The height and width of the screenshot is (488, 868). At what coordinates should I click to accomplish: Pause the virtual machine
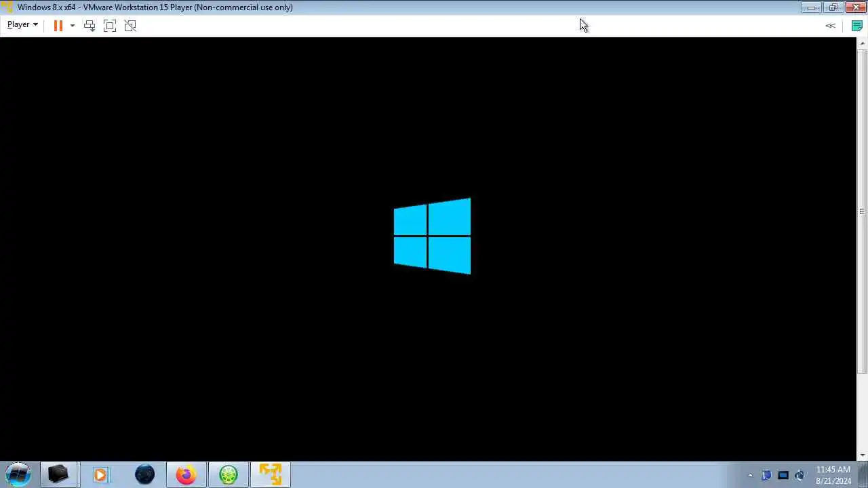[58, 25]
